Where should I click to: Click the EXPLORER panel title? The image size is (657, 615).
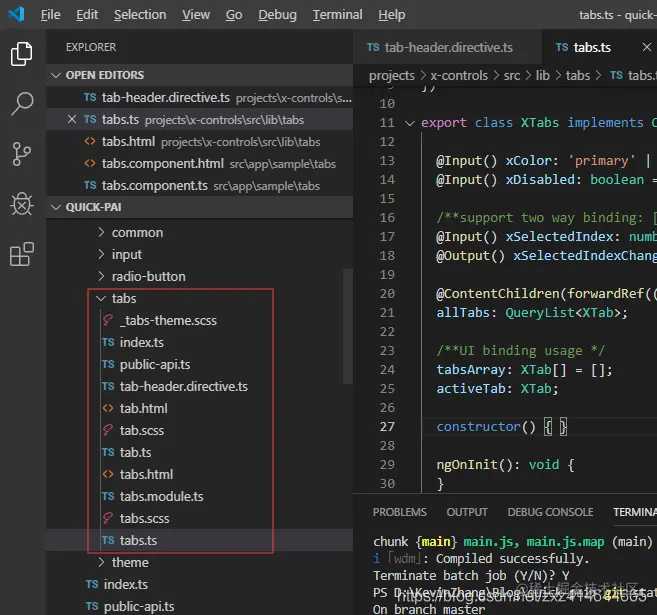[x=91, y=47]
